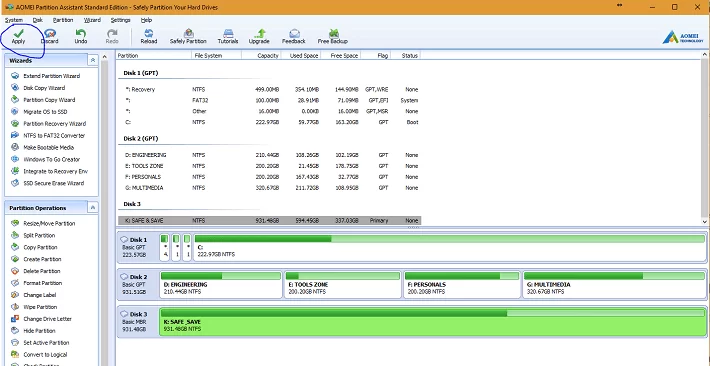Open the Help menu
Screen dimensions: 710x366
point(146,20)
